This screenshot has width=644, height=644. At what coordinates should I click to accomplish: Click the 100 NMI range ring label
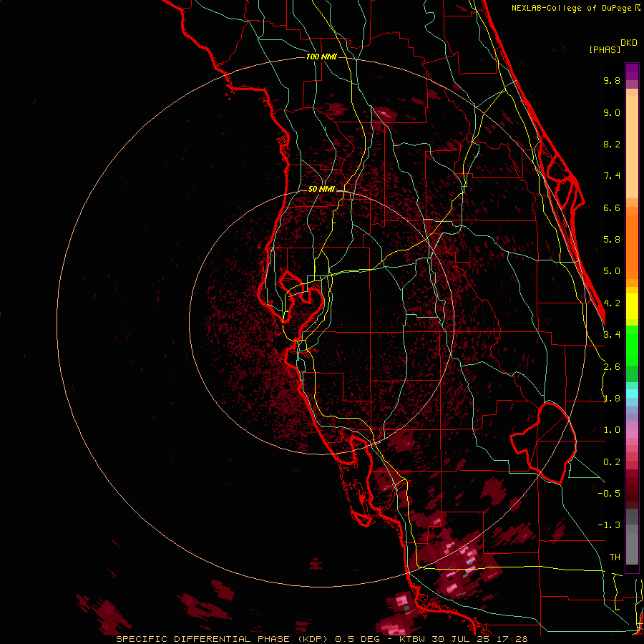[x=321, y=57]
